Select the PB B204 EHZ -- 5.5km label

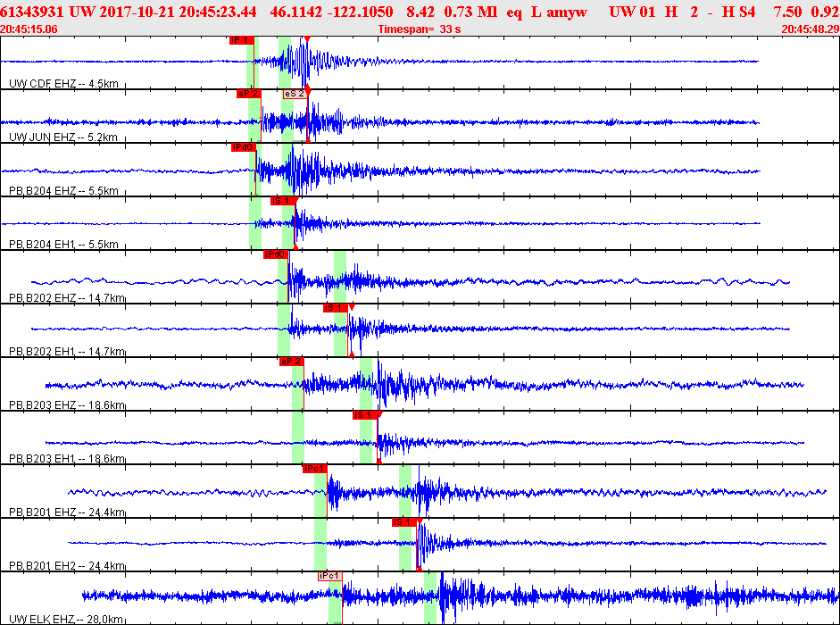coord(63,191)
